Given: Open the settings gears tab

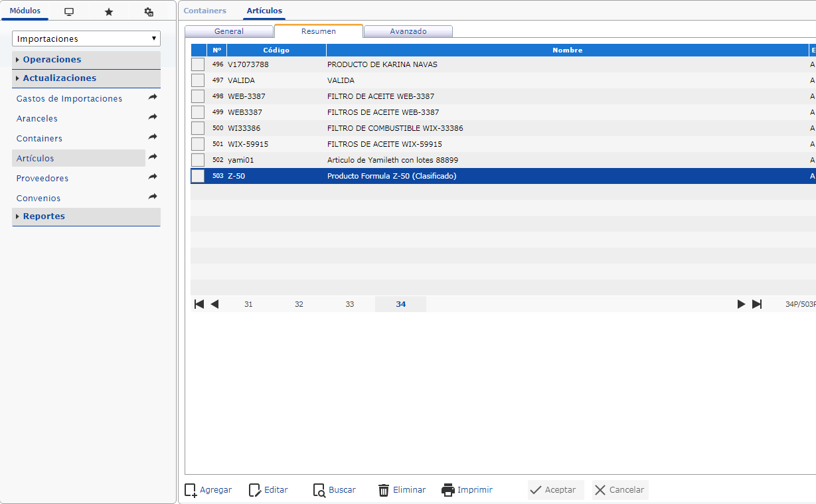Looking at the screenshot, I should (149, 12).
